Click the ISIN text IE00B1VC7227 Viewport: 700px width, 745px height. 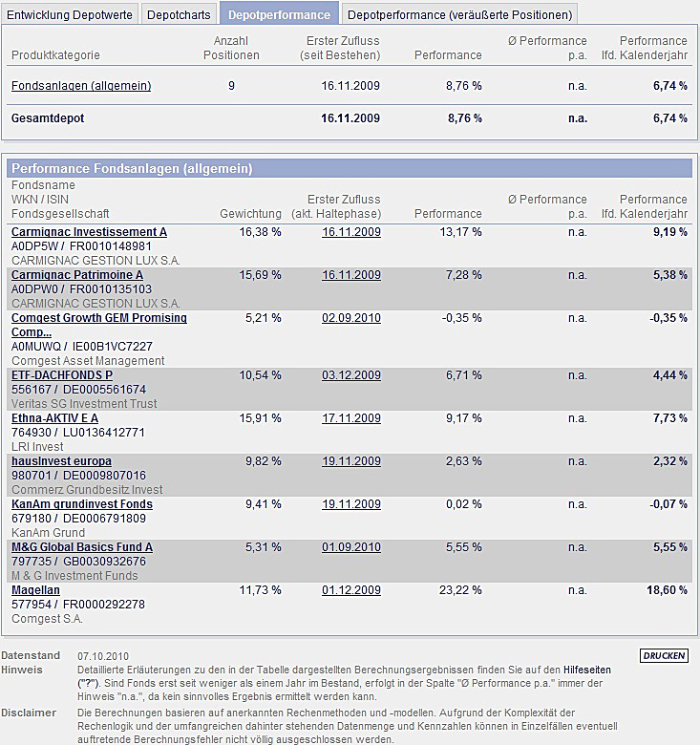(112, 347)
